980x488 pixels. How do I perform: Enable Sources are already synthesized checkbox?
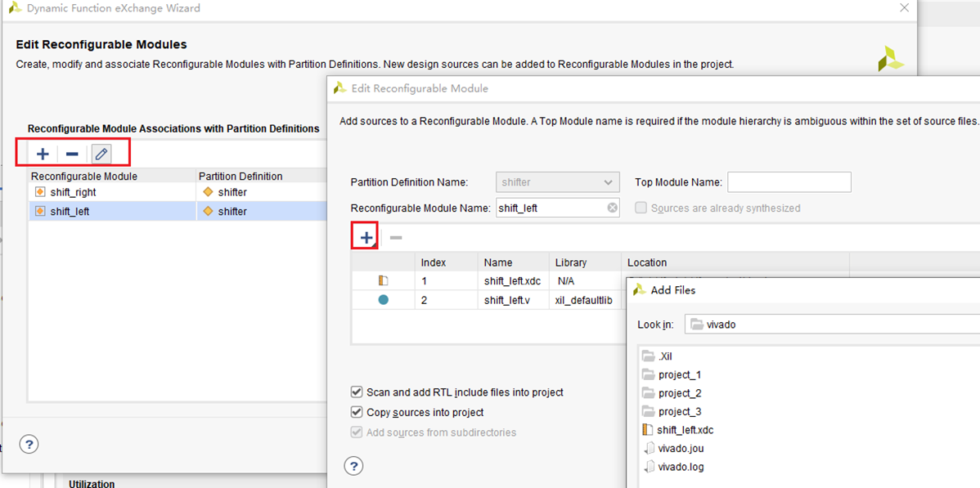[x=641, y=208]
